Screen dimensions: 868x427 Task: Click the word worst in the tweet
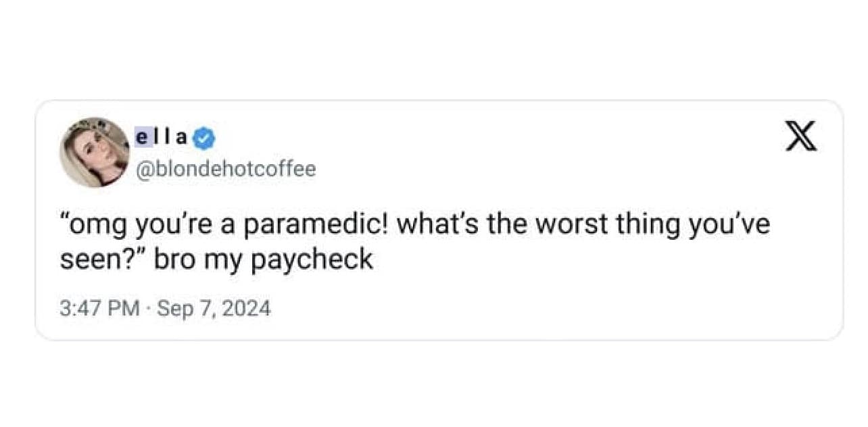[567, 224]
